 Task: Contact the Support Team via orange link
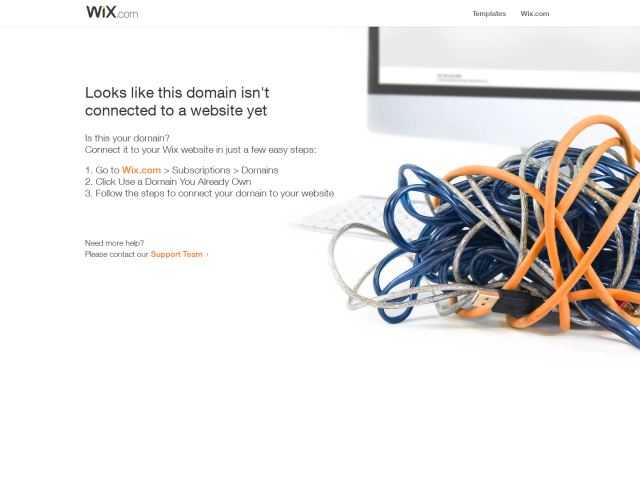[x=176, y=254]
